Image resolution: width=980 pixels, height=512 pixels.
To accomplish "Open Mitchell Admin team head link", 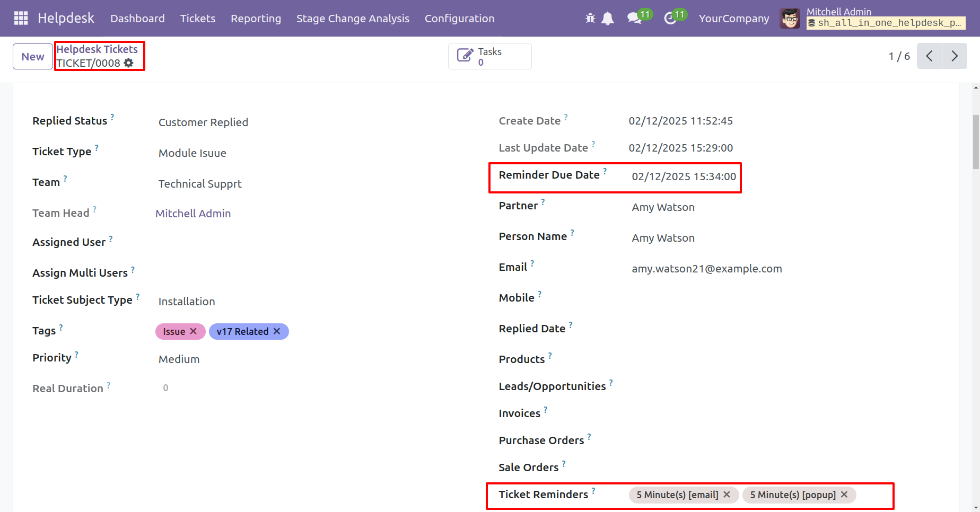I will [x=193, y=214].
